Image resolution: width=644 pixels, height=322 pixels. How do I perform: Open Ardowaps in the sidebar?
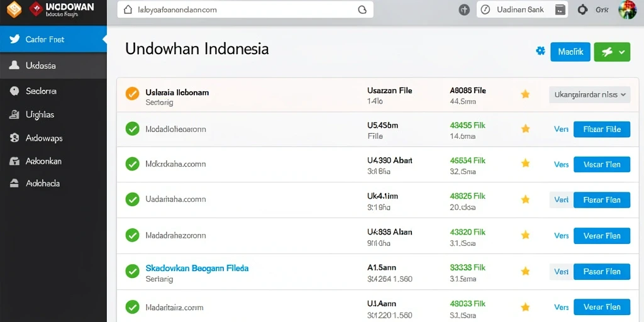(53, 138)
